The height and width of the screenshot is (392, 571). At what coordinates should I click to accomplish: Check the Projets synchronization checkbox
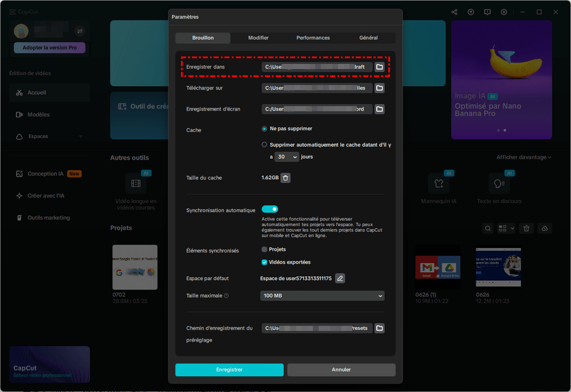click(x=264, y=249)
